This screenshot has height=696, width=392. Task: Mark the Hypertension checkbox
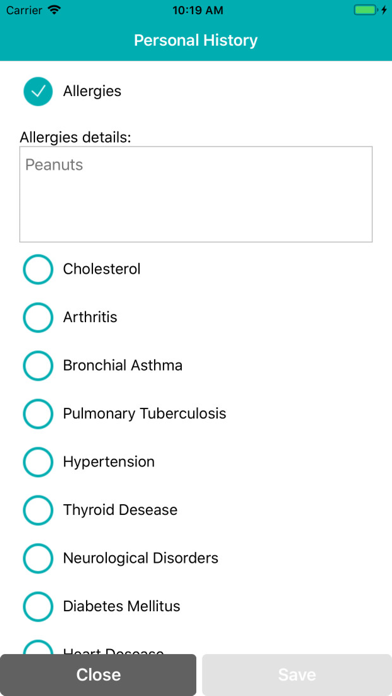pos(38,462)
